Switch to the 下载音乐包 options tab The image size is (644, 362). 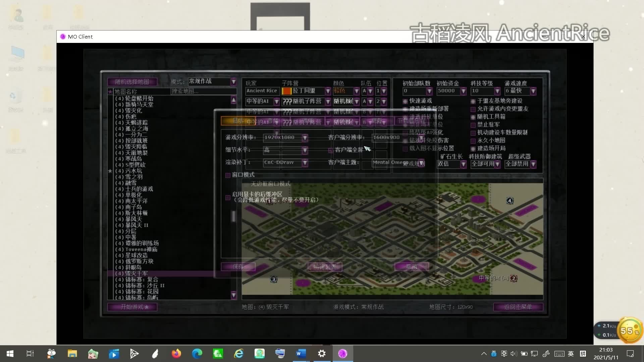[x=412, y=121]
